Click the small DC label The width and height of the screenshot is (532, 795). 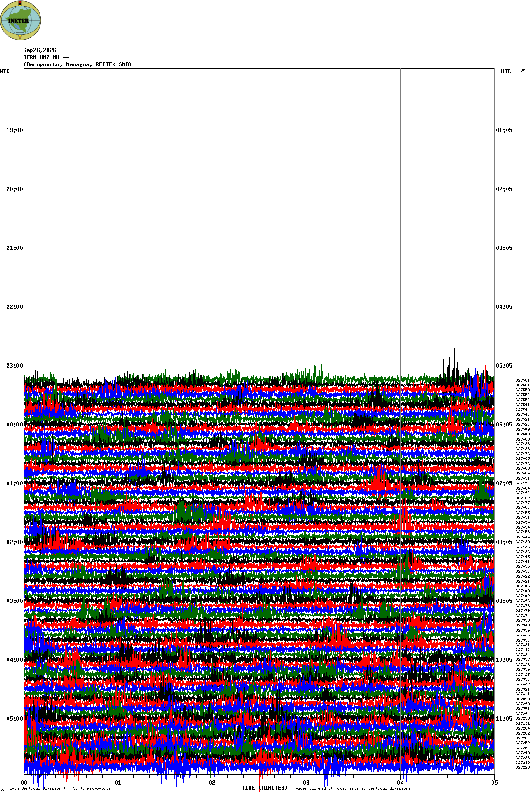pyautogui.click(x=523, y=70)
